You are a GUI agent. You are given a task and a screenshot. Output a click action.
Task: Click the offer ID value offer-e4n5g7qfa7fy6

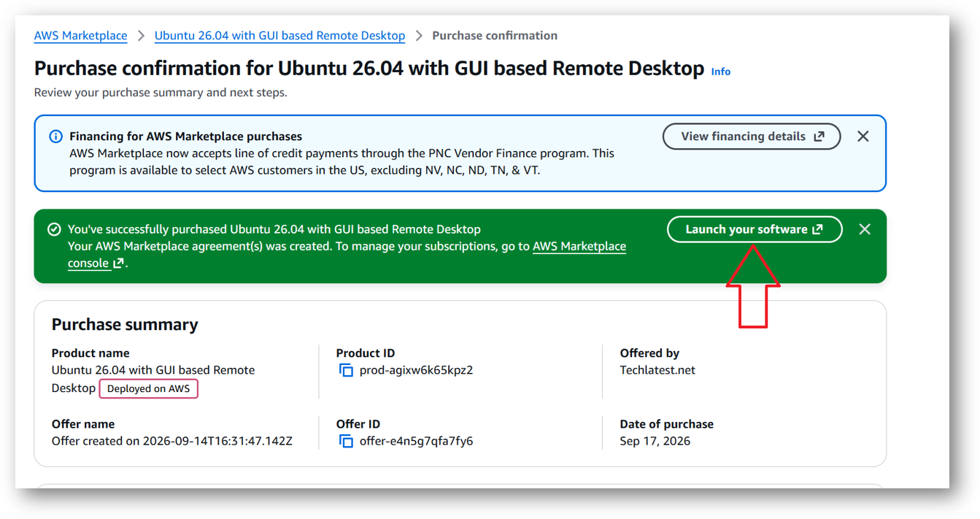(416, 441)
